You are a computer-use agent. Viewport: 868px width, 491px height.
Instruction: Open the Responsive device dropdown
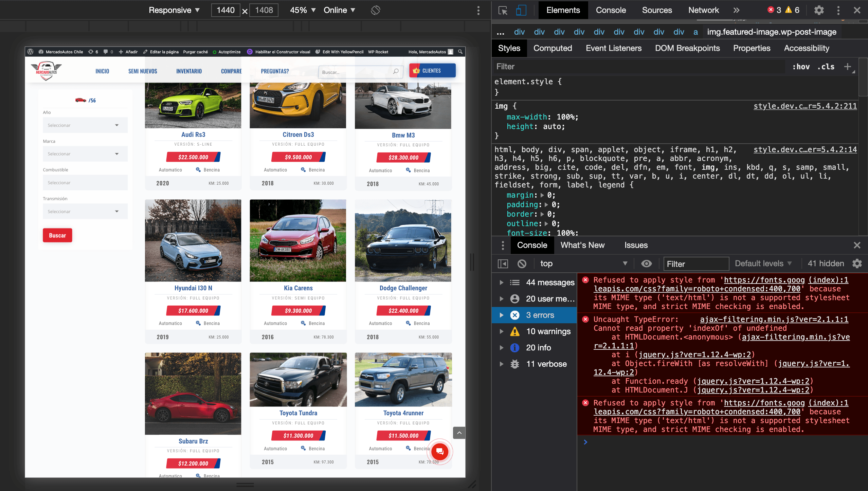tap(174, 10)
